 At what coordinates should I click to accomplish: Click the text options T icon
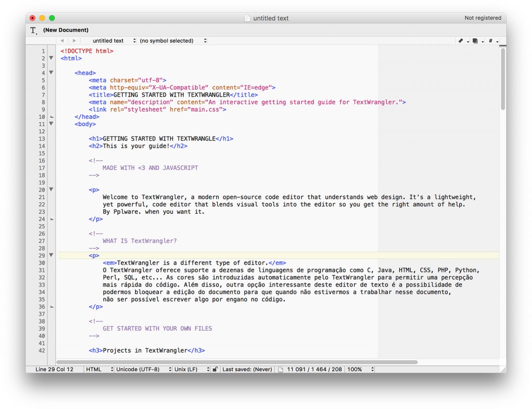(33, 30)
